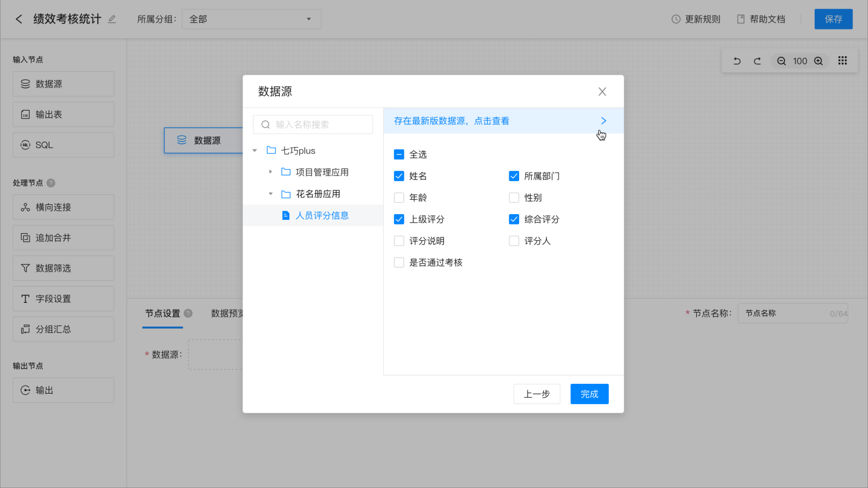
Task: Collapse the 七巧plus folder arrow
Action: pyautogui.click(x=255, y=151)
